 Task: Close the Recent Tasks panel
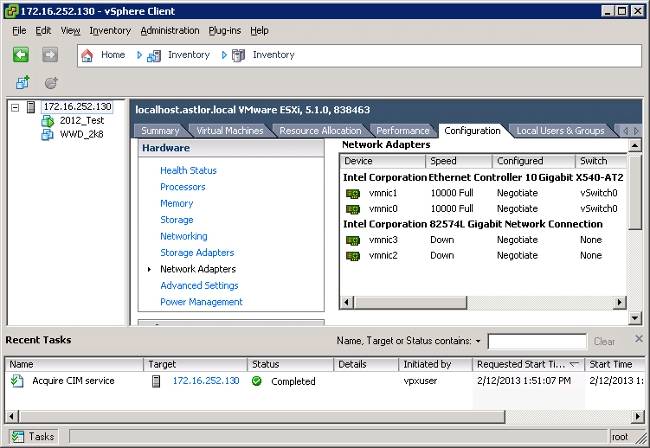639,339
